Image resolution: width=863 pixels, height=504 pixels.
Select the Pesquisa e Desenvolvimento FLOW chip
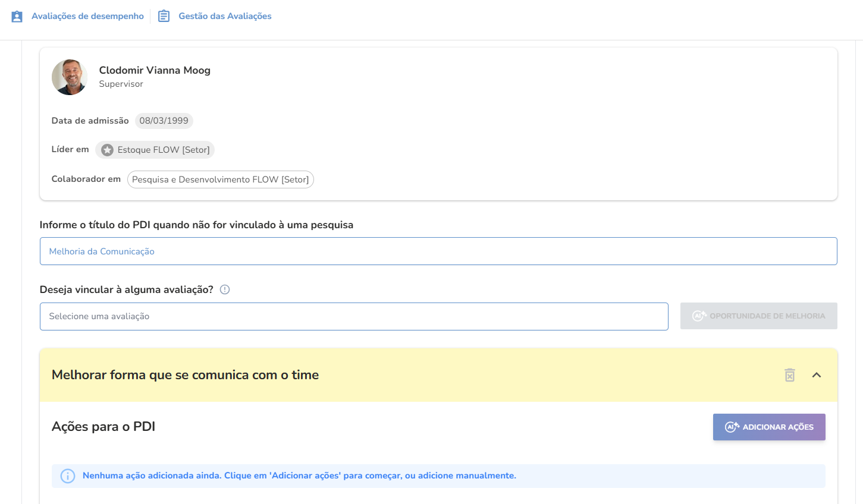(x=221, y=179)
